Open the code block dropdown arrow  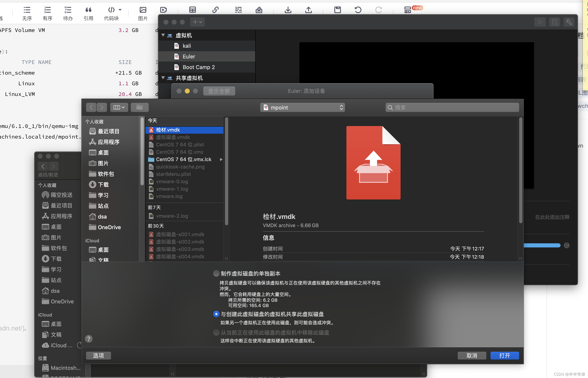tap(120, 10)
